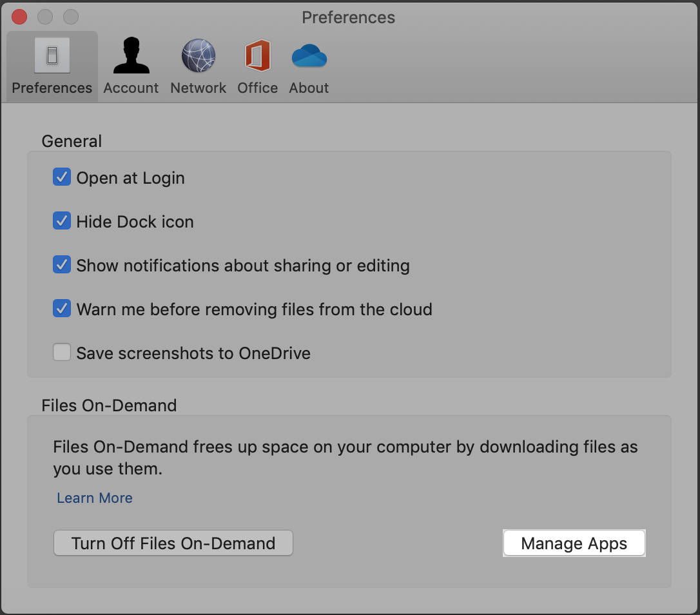Uncheck the Hide Dock icon option
The image size is (700, 615).
(x=62, y=221)
